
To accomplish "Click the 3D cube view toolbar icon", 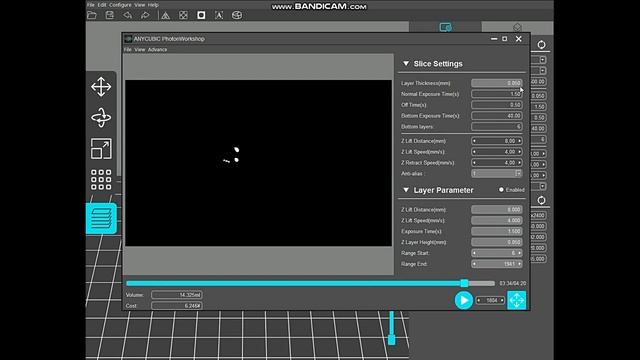I will tap(237, 16).
